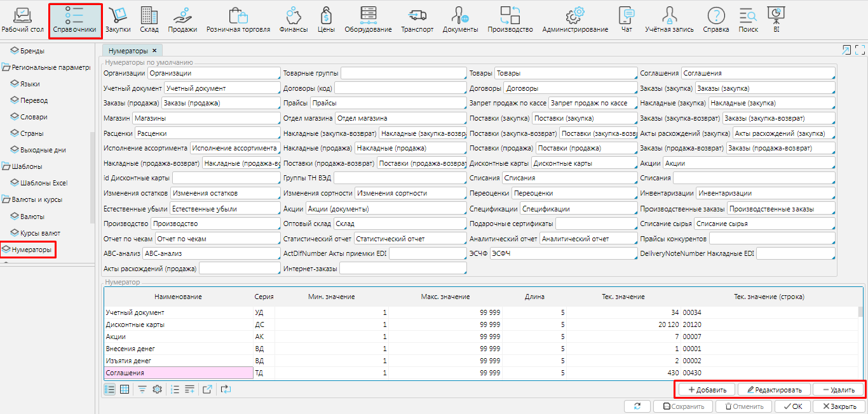This screenshot has height=414, width=868.
Task: Open the Организации numerator dropdown
Action: (x=214, y=74)
